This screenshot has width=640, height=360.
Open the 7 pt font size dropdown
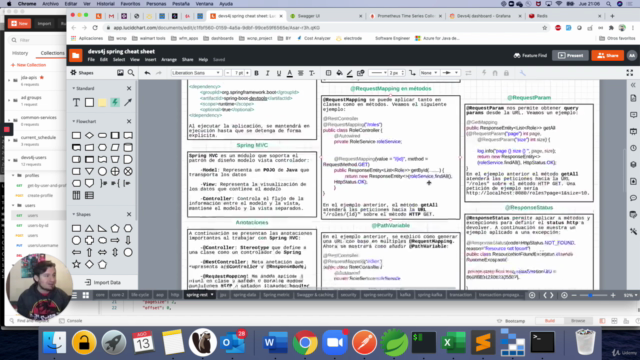(241, 73)
